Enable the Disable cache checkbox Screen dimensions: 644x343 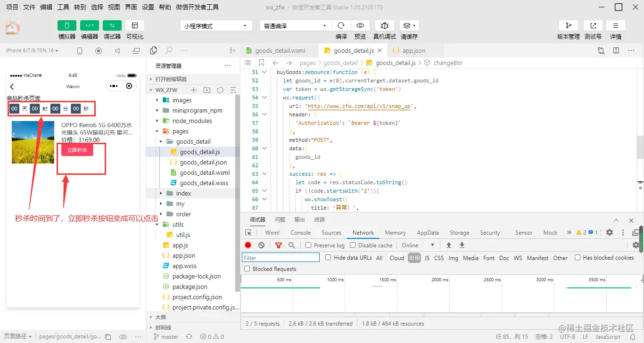pyautogui.click(x=353, y=245)
